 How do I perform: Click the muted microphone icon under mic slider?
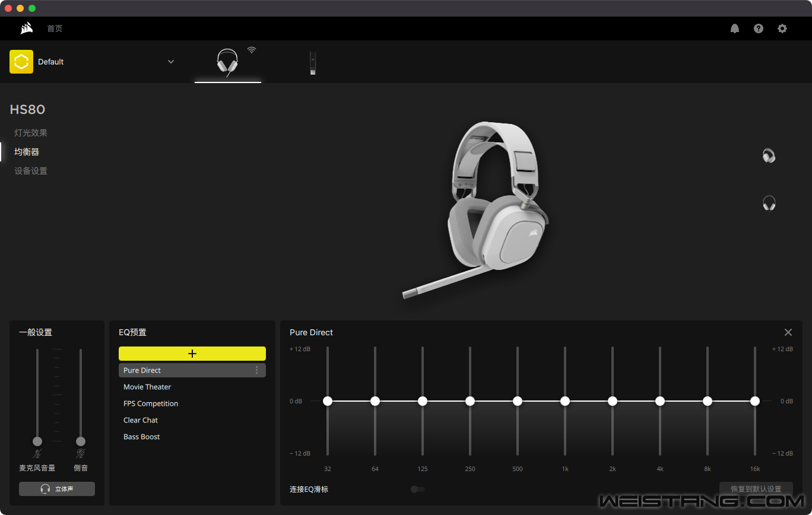pyautogui.click(x=37, y=454)
